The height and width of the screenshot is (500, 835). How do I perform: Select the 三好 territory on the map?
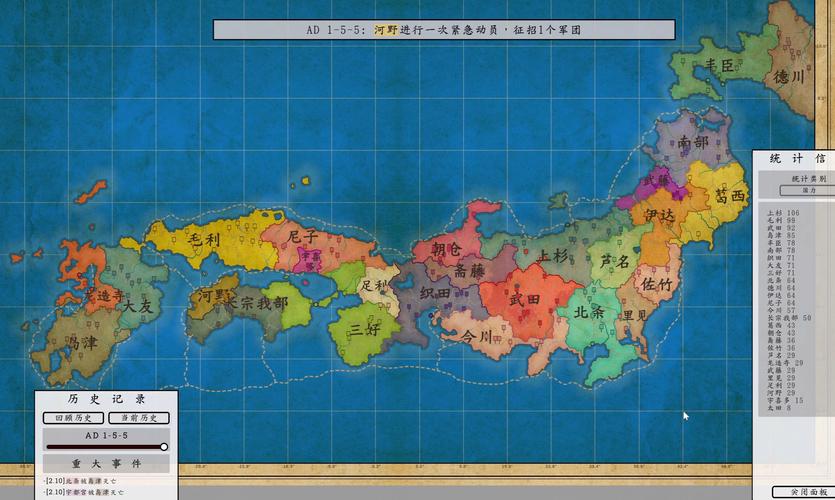coord(365,330)
